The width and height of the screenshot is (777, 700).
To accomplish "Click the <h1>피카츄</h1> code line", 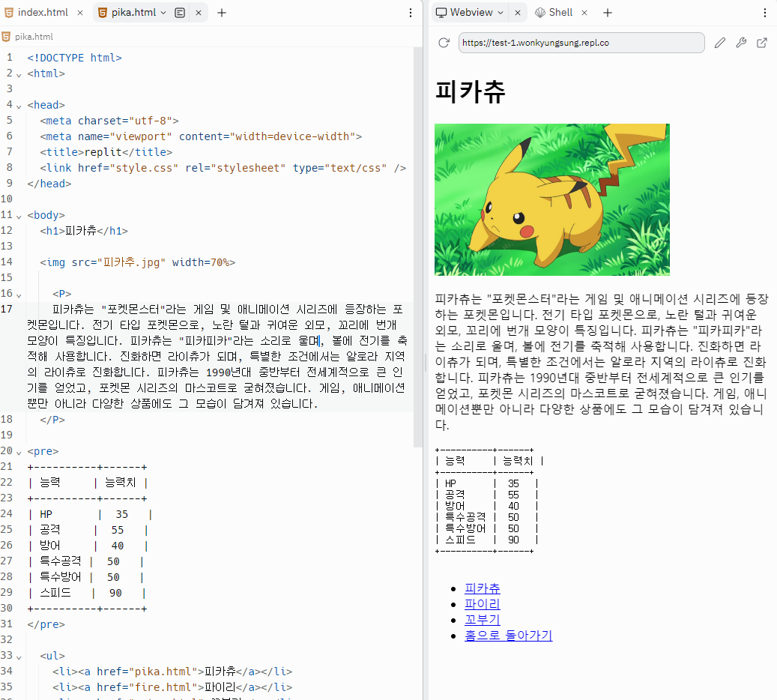I will coord(84,231).
